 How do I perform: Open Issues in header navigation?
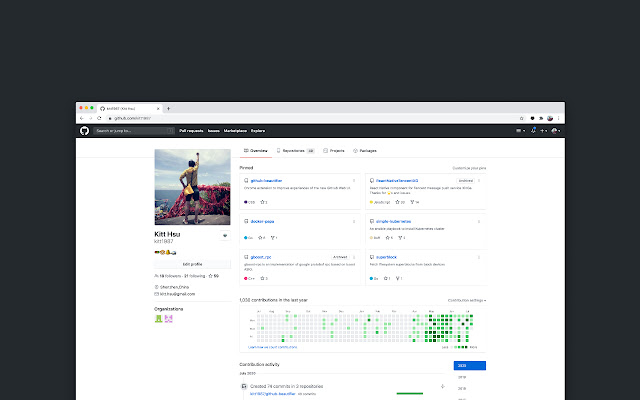[x=213, y=131]
